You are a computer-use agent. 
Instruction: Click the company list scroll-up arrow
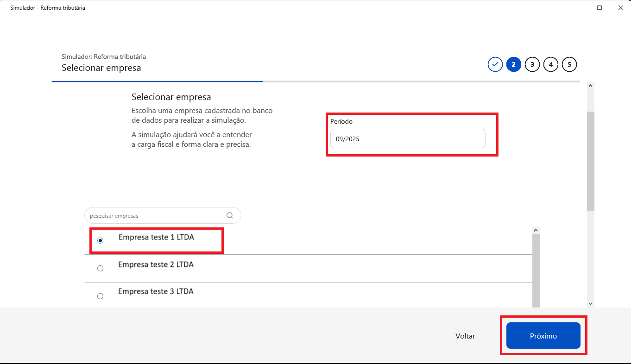pos(536,230)
